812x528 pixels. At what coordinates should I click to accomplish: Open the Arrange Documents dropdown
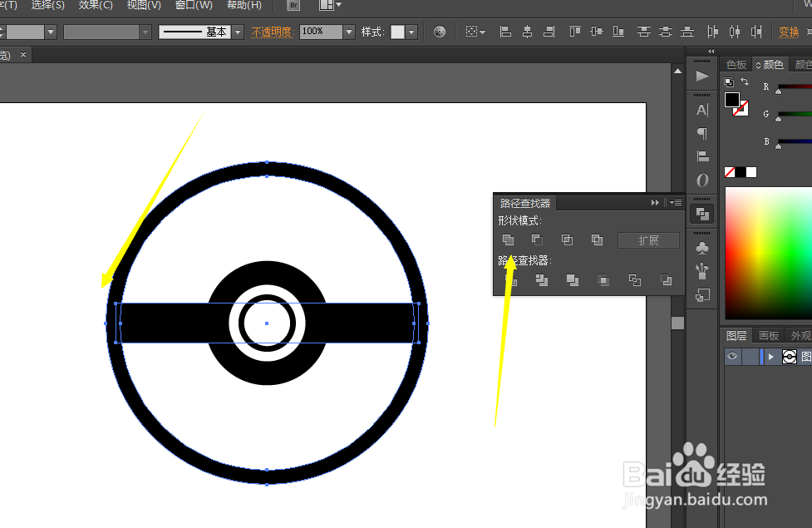pyautogui.click(x=330, y=5)
